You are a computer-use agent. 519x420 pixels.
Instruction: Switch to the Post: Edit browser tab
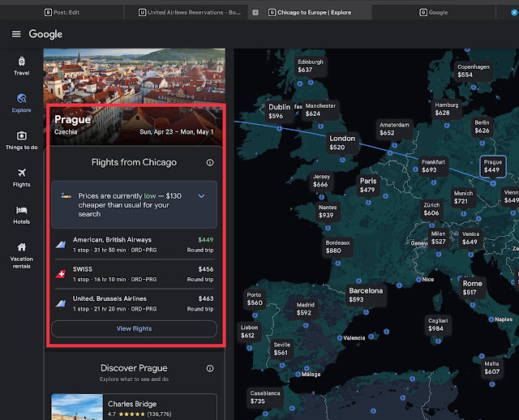click(x=62, y=13)
